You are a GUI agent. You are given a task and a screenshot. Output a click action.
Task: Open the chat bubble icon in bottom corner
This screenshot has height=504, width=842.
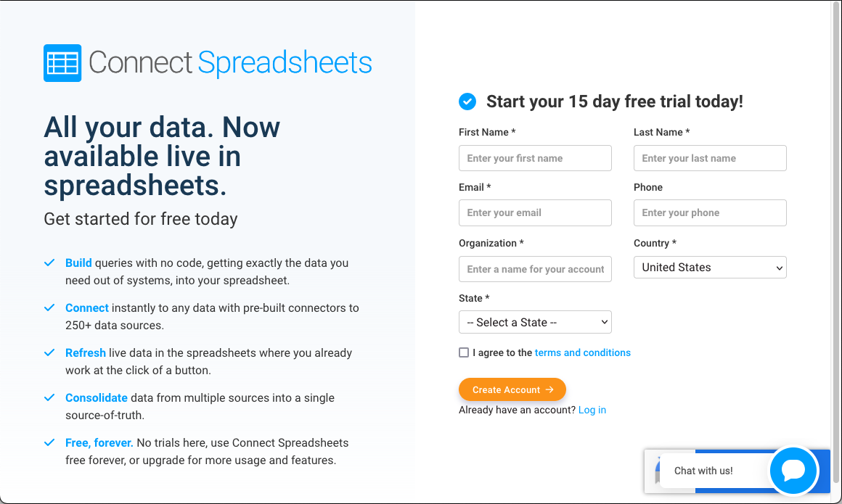pos(793,471)
